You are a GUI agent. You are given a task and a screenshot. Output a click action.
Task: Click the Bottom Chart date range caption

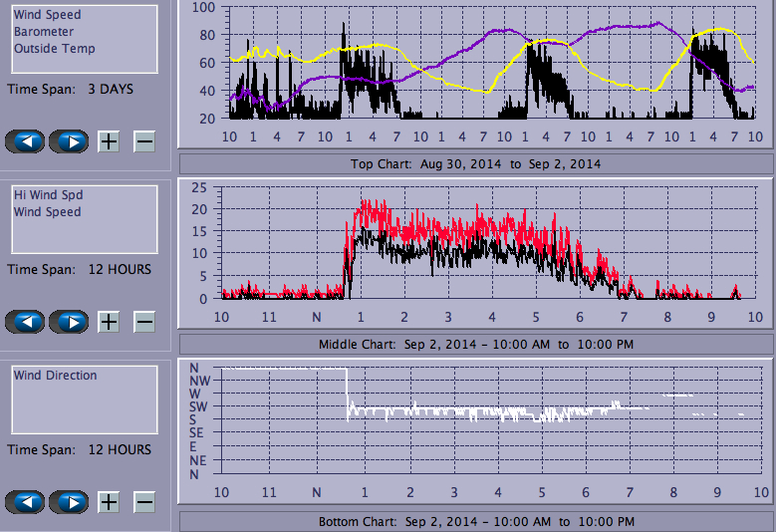[475, 522]
